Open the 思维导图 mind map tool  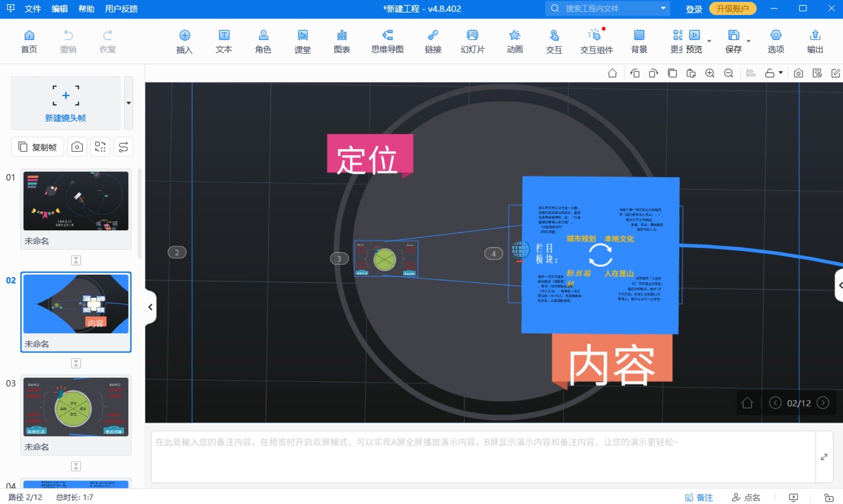pos(387,41)
